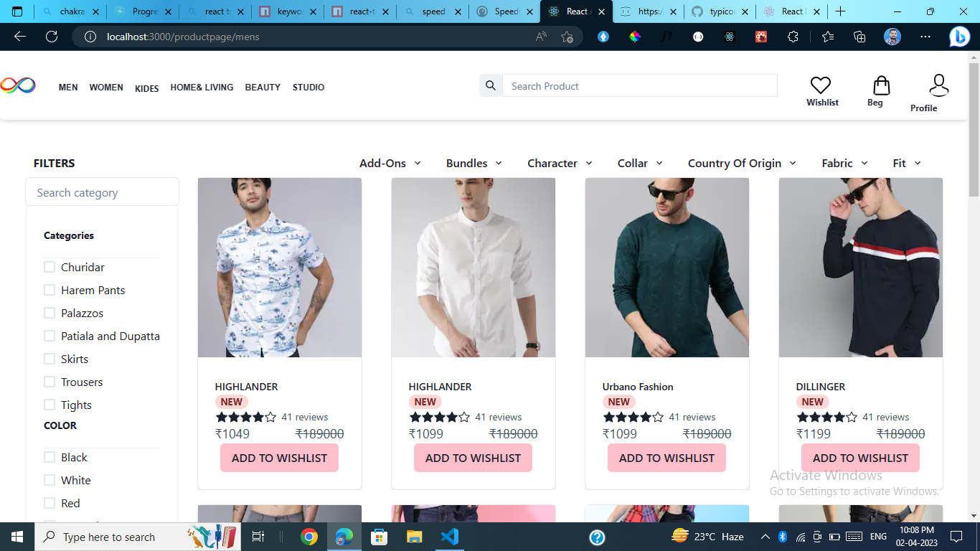This screenshot has width=980, height=551.
Task: Enable the Black color filter
Action: click(50, 457)
